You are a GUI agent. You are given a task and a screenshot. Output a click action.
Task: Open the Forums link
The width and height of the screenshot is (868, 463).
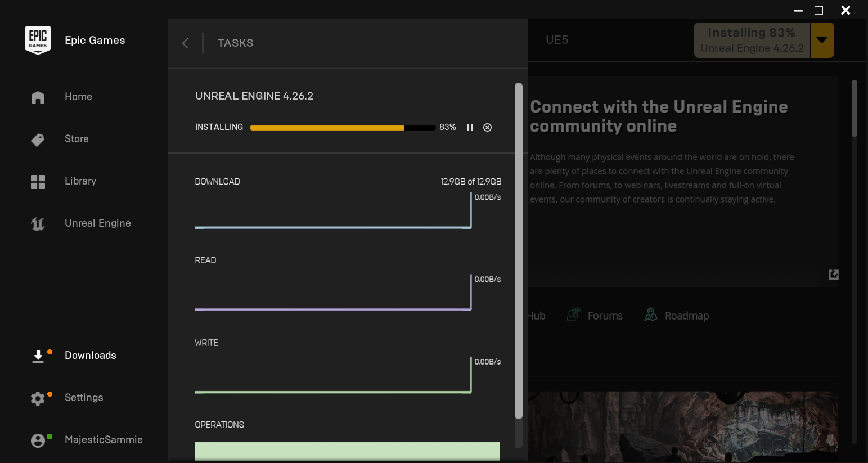pyautogui.click(x=605, y=316)
